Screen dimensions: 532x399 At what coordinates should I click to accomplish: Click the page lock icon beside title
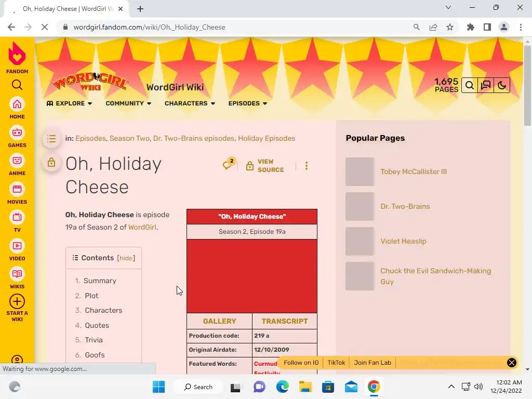coord(51,162)
